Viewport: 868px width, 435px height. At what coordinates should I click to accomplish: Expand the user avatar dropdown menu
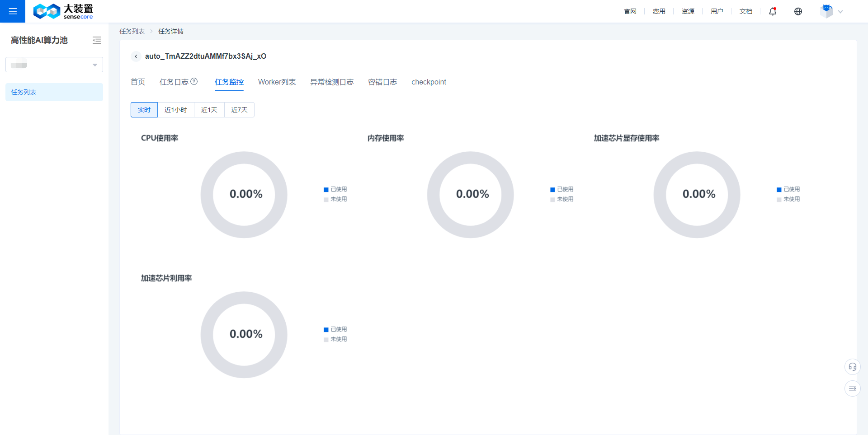coord(831,11)
